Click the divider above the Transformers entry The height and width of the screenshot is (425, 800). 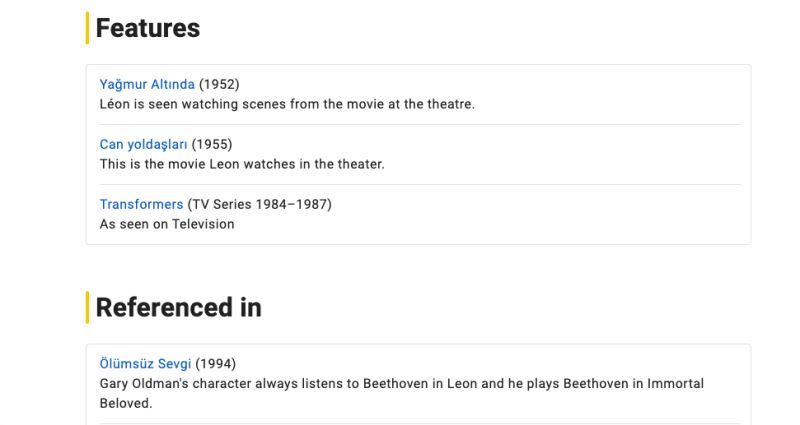tap(420, 184)
